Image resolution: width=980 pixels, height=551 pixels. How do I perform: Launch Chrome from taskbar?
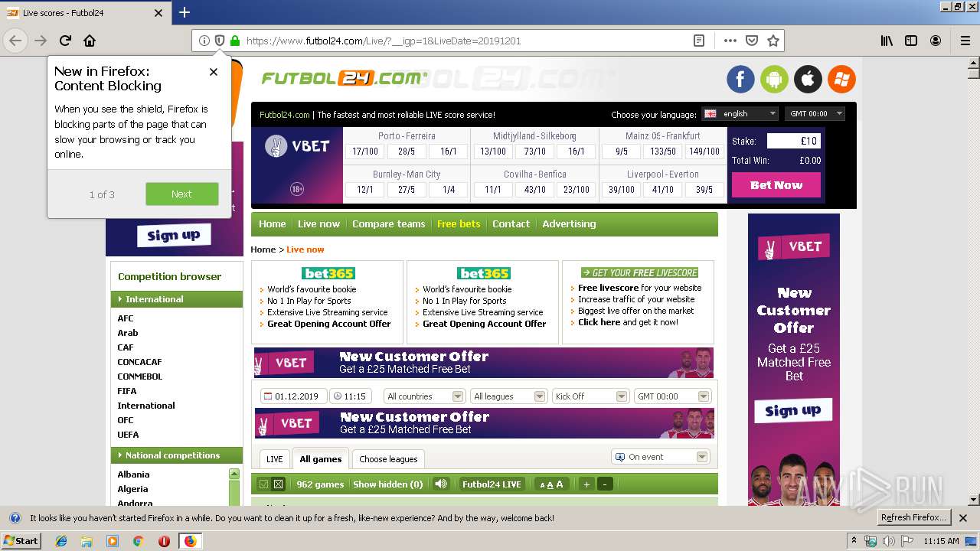coord(139,541)
